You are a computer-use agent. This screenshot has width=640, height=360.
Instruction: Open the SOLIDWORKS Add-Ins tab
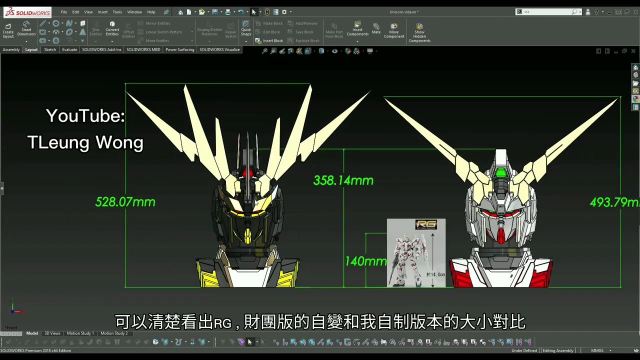102,50
